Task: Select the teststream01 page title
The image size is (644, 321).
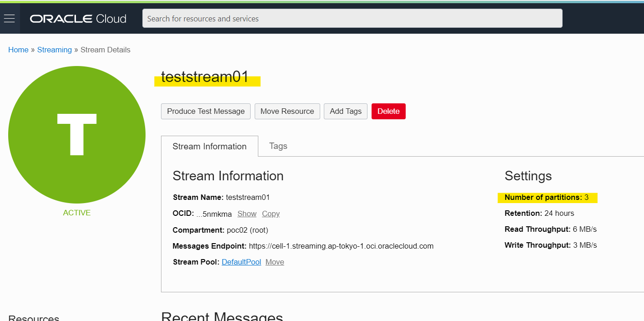Action: [x=205, y=77]
